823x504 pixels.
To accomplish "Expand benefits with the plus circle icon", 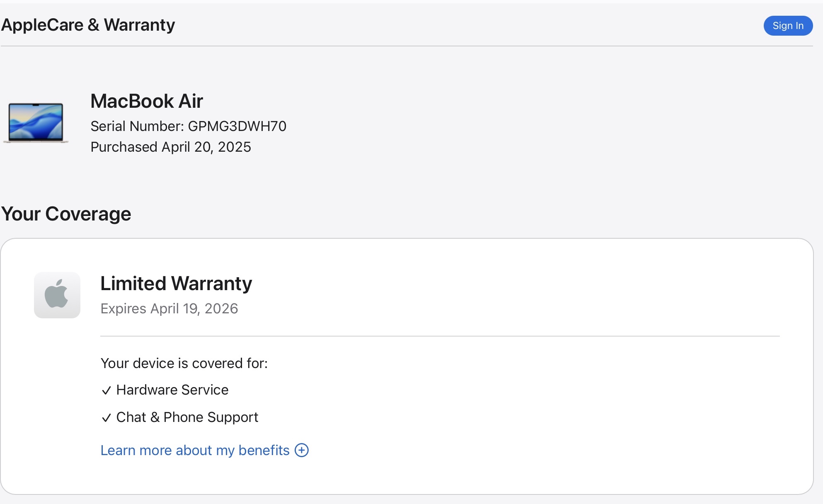I will click(x=302, y=450).
